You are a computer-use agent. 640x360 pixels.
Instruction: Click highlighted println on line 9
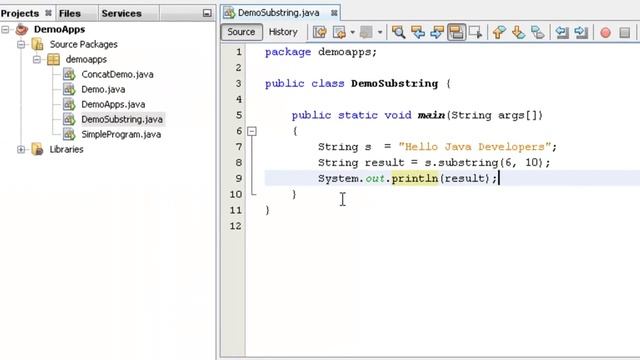(x=415, y=178)
